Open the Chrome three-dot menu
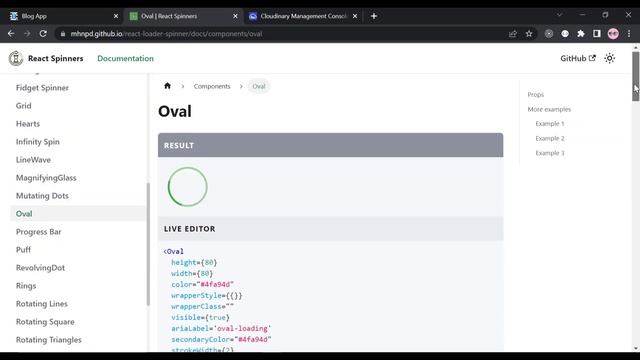Viewport: 640px width, 360px height. pyautogui.click(x=629, y=34)
